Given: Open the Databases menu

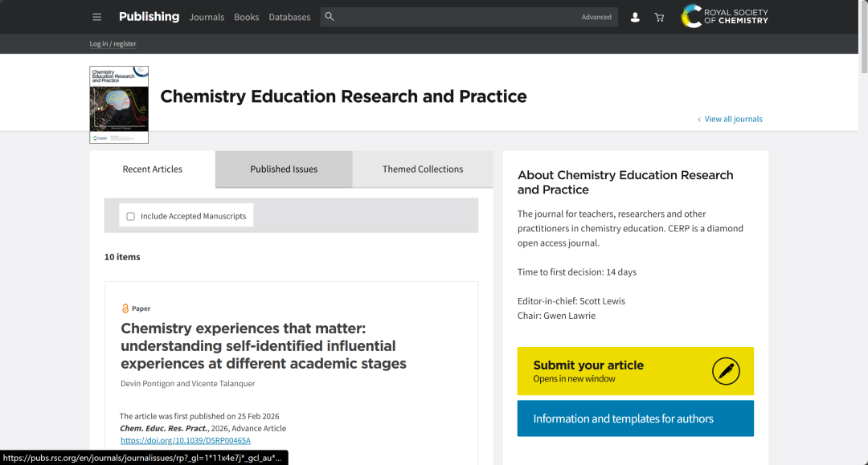Looking at the screenshot, I should [289, 17].
